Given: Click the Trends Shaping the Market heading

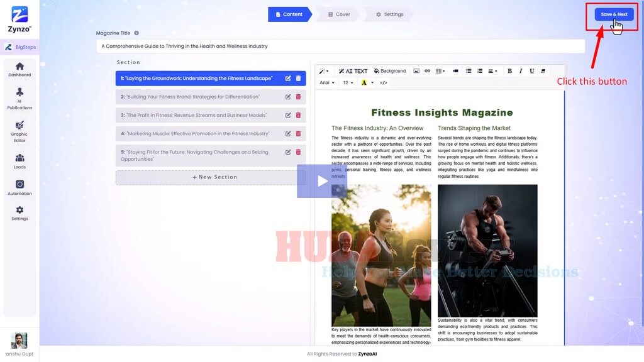Looking at the screenshot, I should click(474, 128).
